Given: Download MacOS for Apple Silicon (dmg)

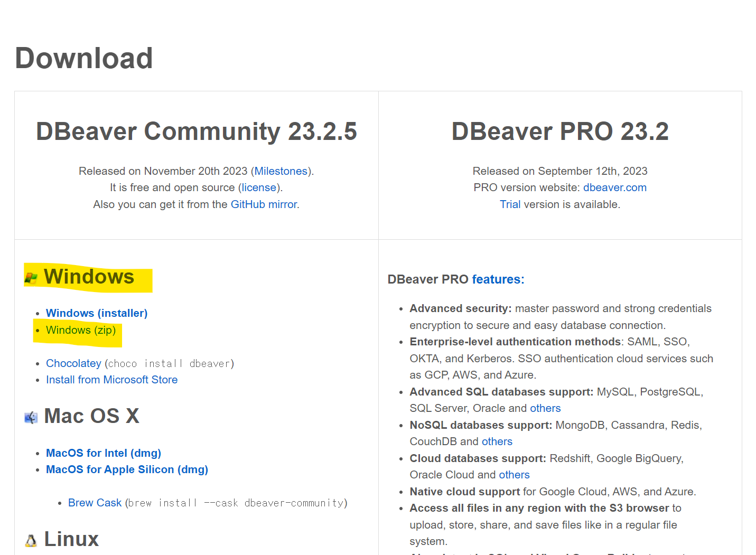Looking at the screenshot, I should [127, 469].
